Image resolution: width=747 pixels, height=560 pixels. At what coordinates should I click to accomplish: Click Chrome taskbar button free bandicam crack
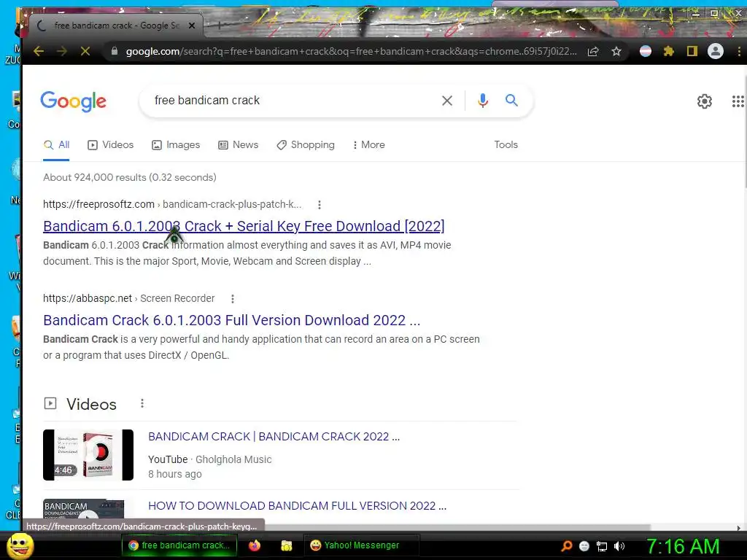point(179,545)
